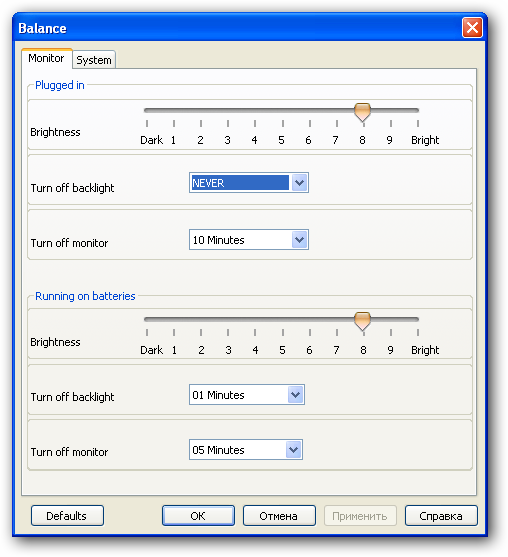Close the Balance dialog window

tap(472, 27)
